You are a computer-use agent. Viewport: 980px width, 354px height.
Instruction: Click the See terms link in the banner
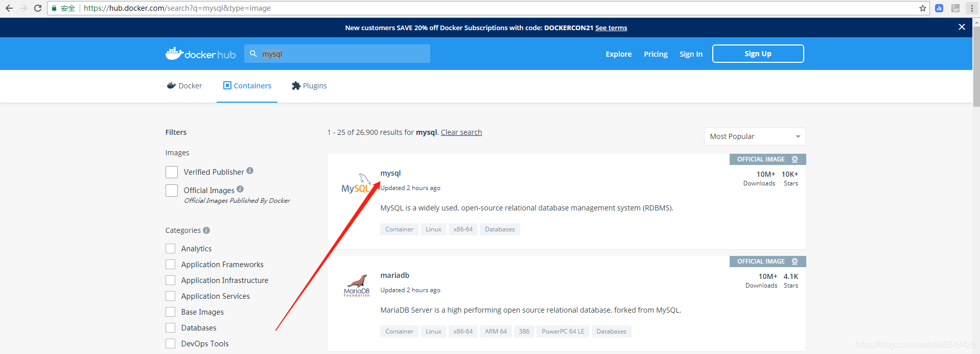click(611, 28)
